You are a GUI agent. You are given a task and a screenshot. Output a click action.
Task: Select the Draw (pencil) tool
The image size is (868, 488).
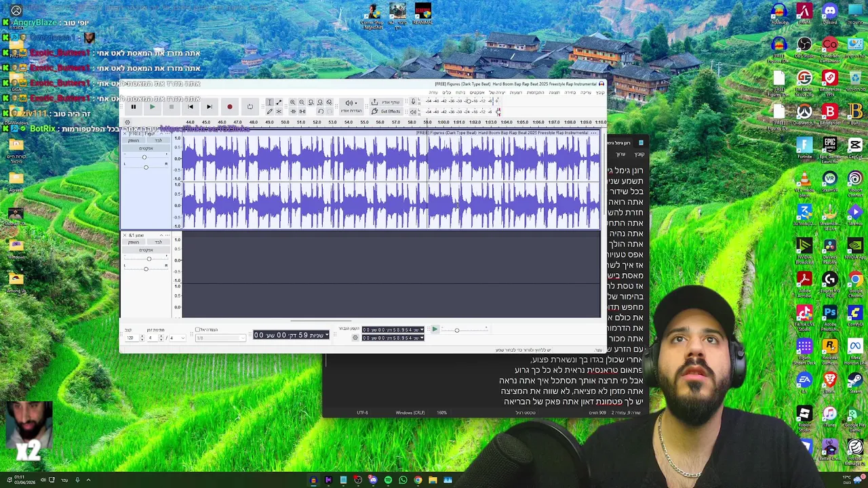pyautogui.click(x=269, y=111)
